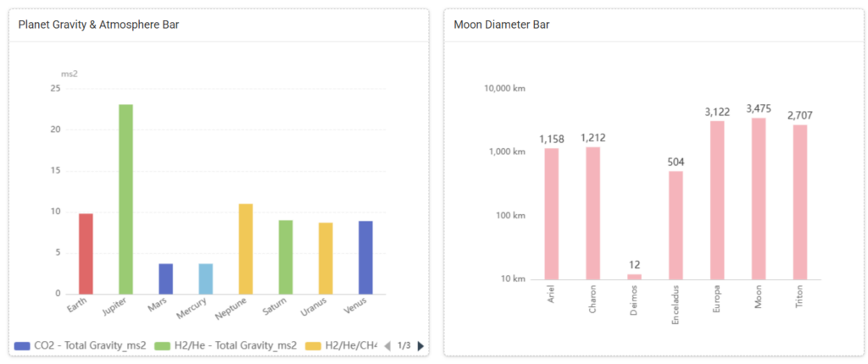868x364 pixels.
Task: Click the 3,122 data label
Action: point(717,112)
